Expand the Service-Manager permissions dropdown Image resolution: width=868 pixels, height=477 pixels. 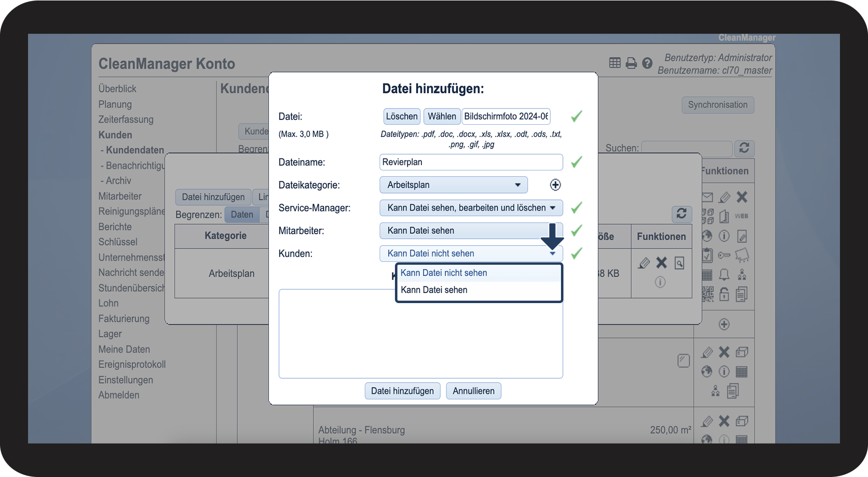pyautogui.click(x=471, y=208)
